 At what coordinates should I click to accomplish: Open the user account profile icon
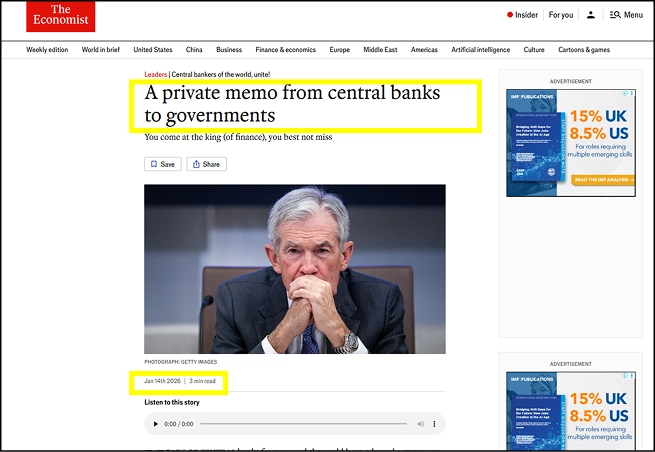click(x=590, y=15)
